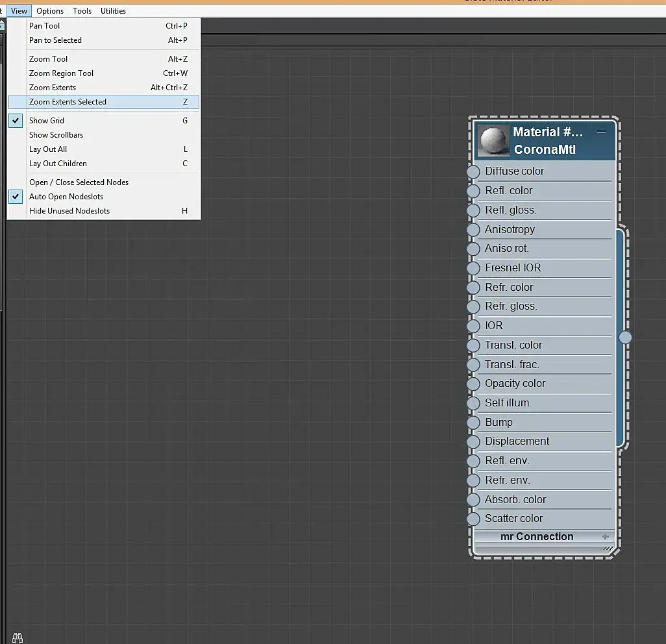The width and height of the screenshot is (666, 644).
Task: Click the material node output socket
Action: 625,338
